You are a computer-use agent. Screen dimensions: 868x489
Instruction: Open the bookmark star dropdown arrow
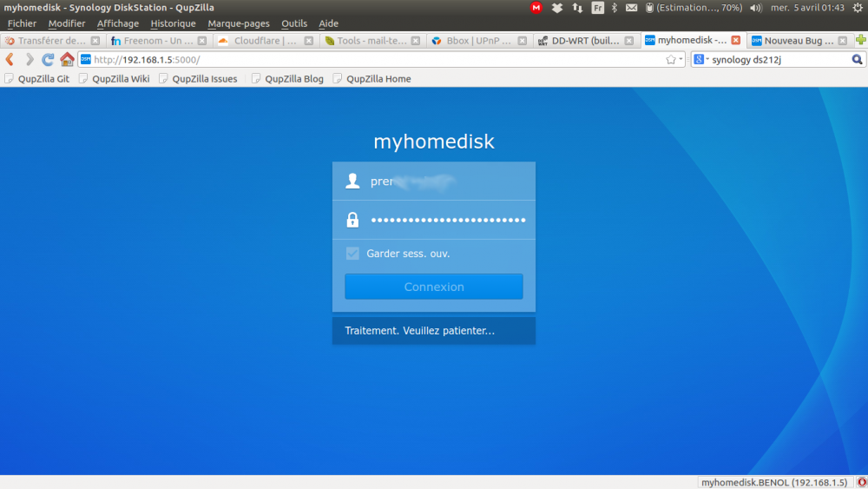tap(681, 59)
